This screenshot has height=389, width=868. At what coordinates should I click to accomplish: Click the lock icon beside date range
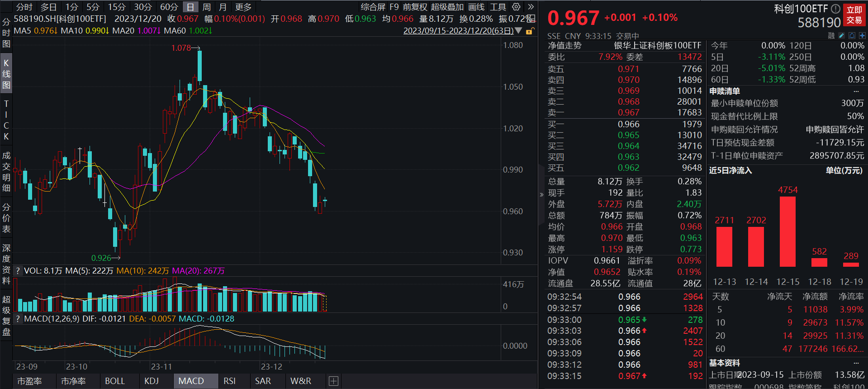(529, 31)
